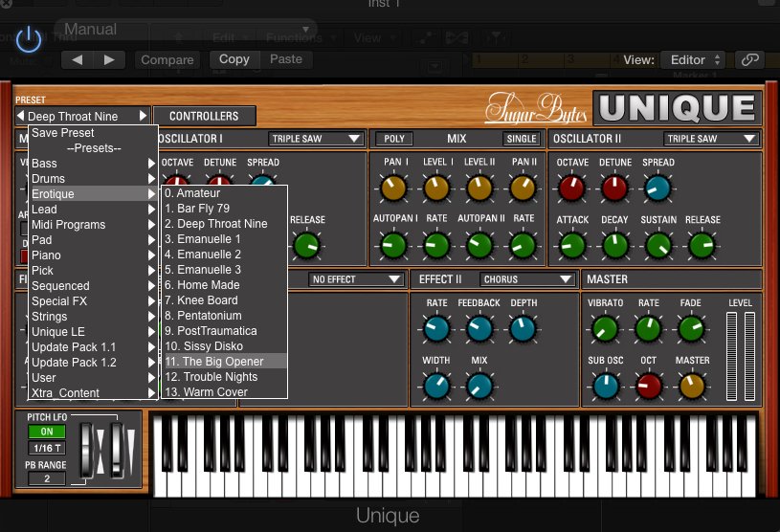Click Oscillator II RELEASE knob
780x532 pixels.
coord(702,246)
